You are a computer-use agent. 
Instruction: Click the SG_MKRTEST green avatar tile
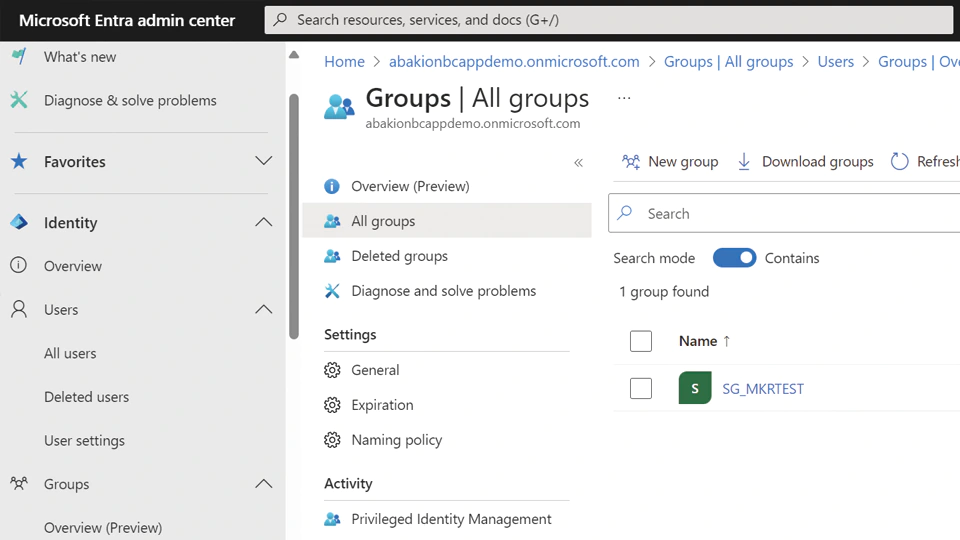click(695, 388)
